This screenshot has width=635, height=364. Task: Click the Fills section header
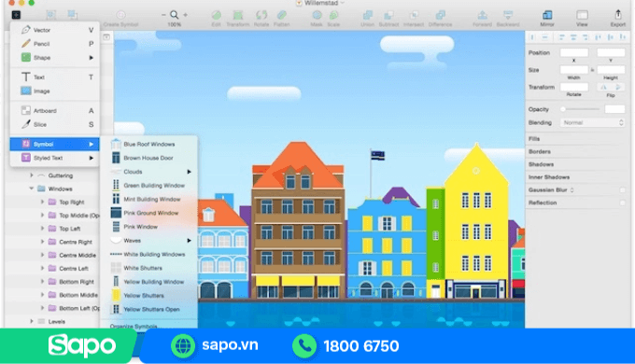534,139
